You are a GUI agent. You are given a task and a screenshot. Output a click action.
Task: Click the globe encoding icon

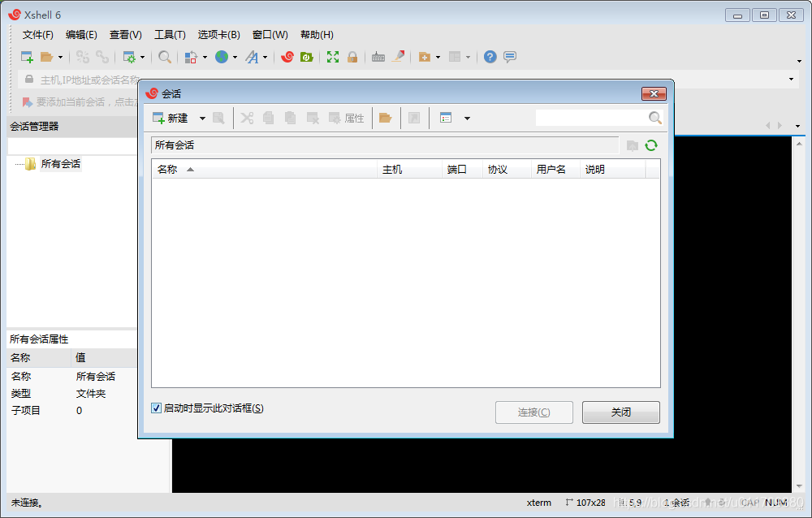point(222,57)
